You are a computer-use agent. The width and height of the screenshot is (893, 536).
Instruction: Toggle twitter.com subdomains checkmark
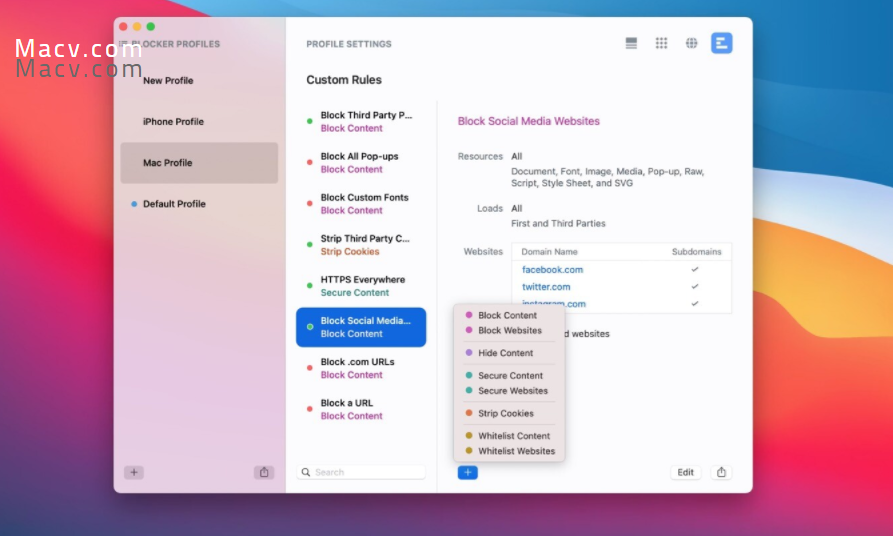click(695, 287)
